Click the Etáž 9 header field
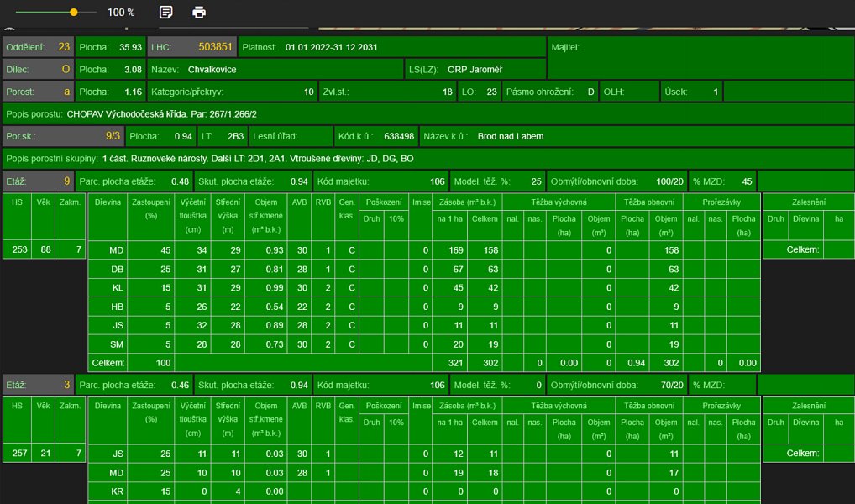This screenshot has width=855, height=504. pos(38,181)
